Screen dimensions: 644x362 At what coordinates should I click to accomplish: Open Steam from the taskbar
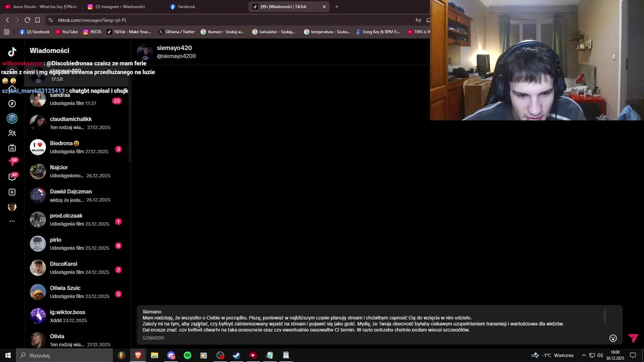(x=236, y=355)
